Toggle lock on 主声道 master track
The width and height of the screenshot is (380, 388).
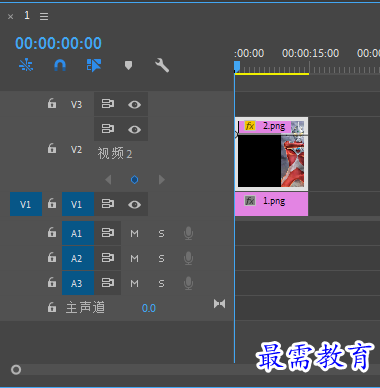coord(52,307)
